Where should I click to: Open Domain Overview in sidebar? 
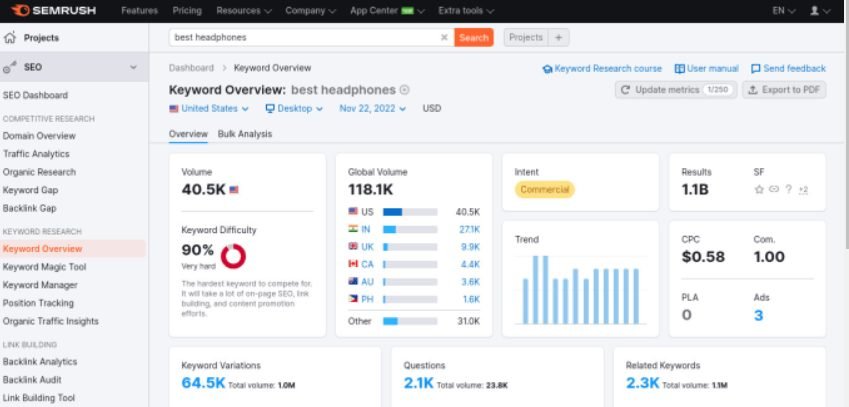(39, 136)
